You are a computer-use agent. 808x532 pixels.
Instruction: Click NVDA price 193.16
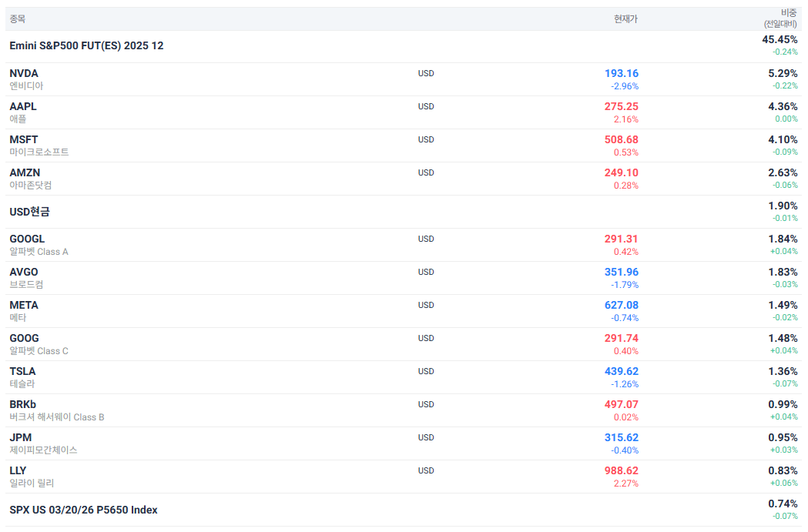tap(622, 73)
